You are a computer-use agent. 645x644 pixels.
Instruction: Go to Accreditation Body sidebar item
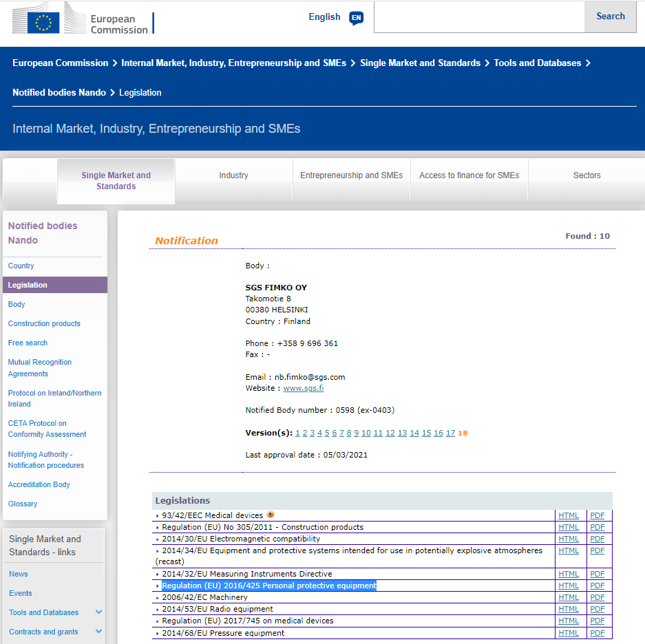pos(39,484)
